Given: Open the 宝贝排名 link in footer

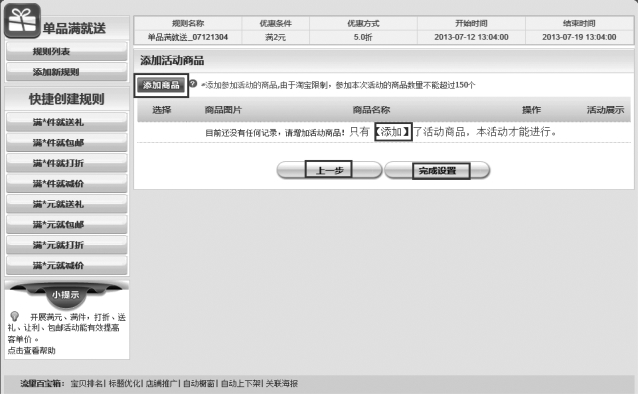Looking at the screenshot, I should pyautogui.click(x=87, y=383).
